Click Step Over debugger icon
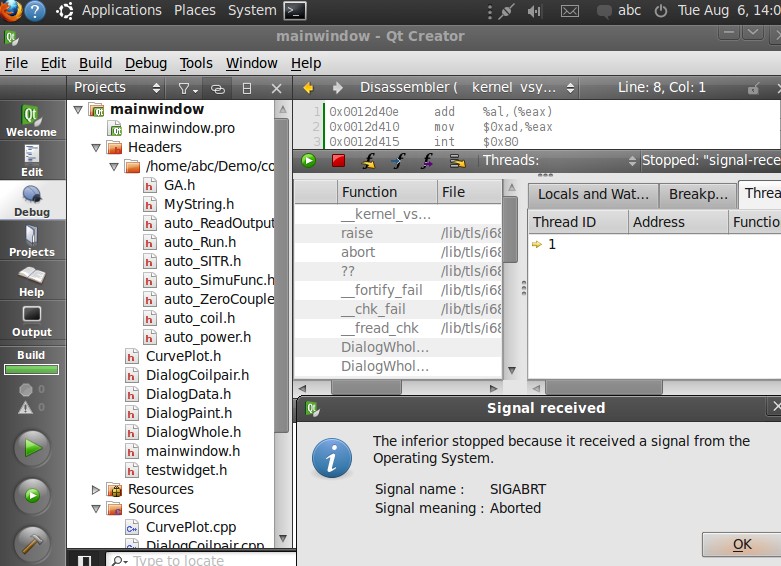The width and height of the screenshot is (781, 566). [x=369, y=160]
